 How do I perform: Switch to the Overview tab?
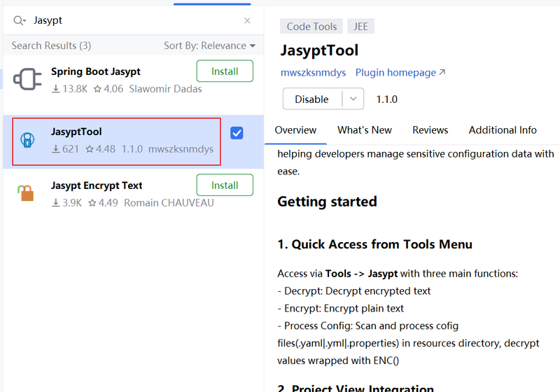pos(295,130)
